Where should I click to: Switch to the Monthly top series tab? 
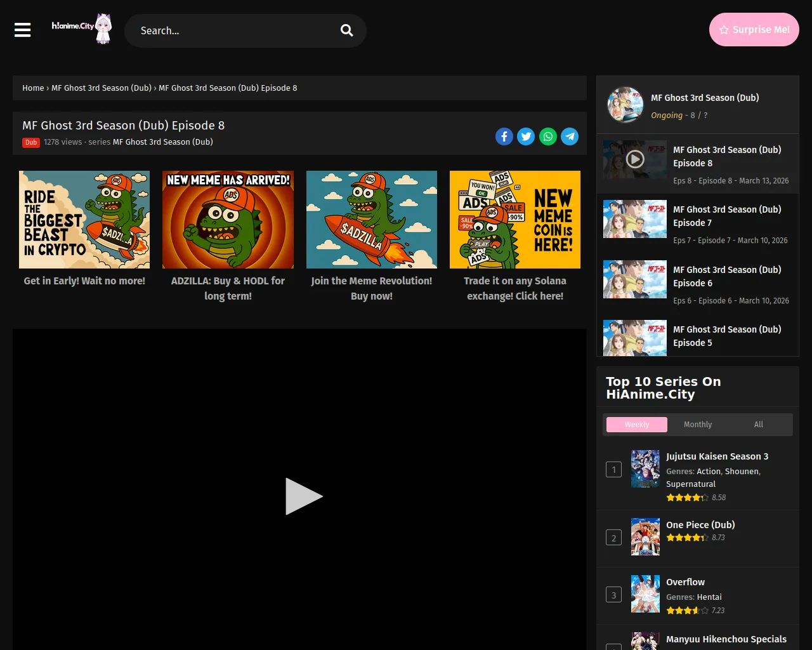point(698,425)
